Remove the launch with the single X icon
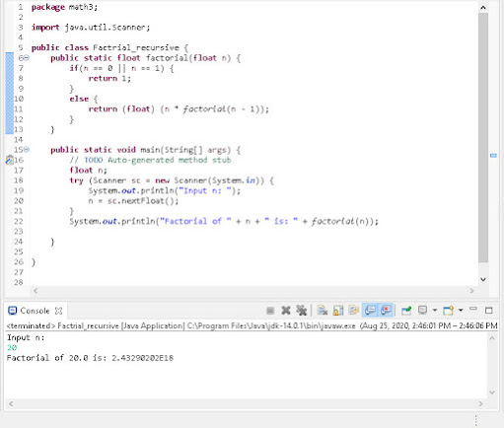The image size is (504, 428). click(286, 311)
